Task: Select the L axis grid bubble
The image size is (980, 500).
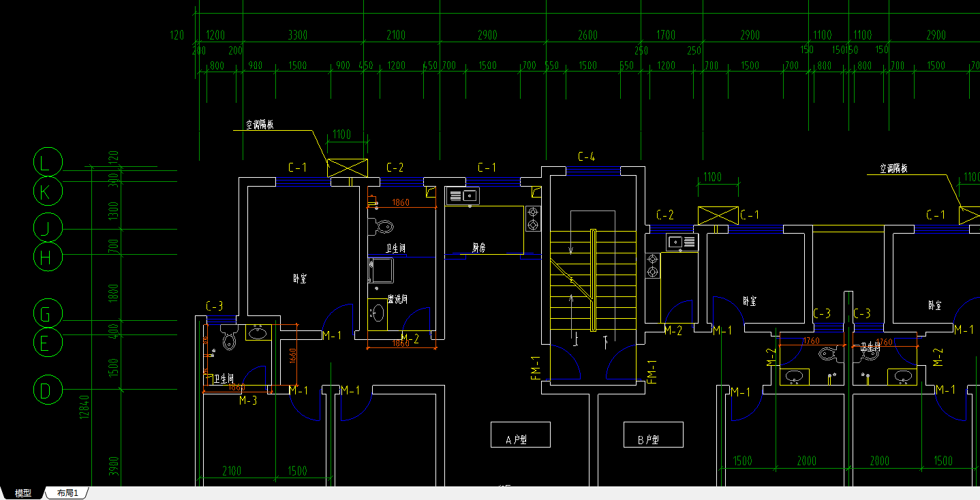Action: coord(48,163)
